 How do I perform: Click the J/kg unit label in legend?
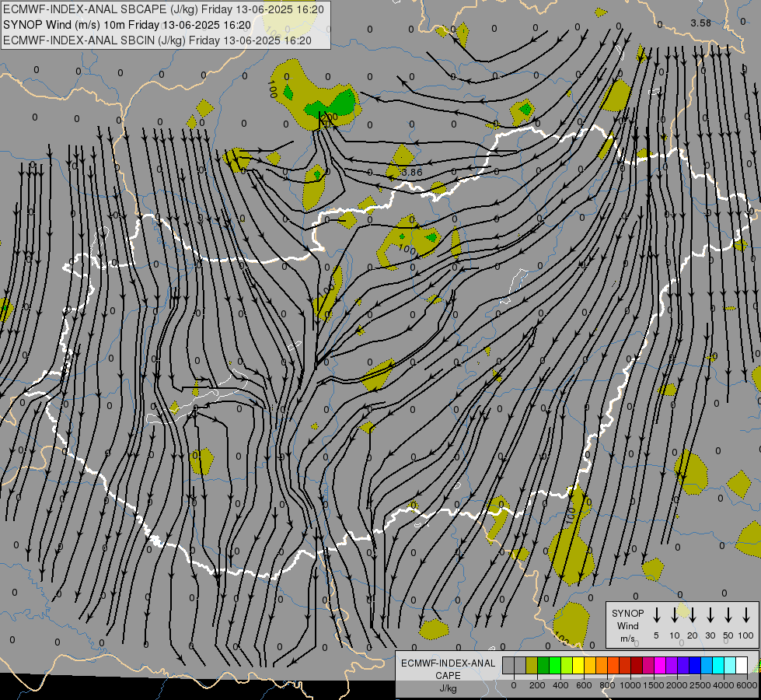click(448, 688)
